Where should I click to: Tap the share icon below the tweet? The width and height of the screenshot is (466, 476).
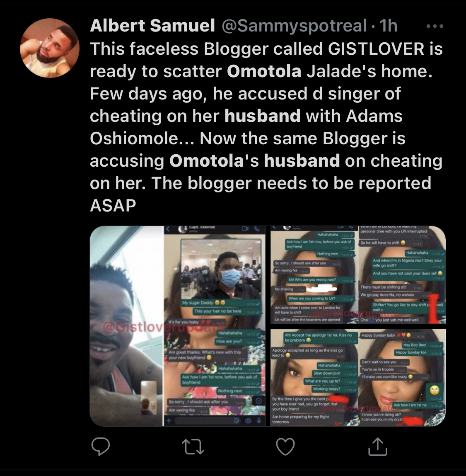coord(377,447)
